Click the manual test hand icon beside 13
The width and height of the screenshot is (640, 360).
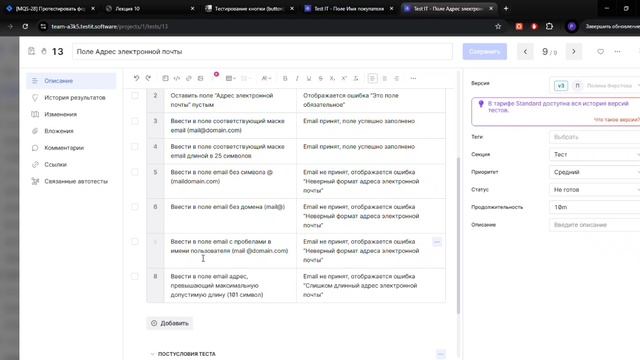pos(44,51)
